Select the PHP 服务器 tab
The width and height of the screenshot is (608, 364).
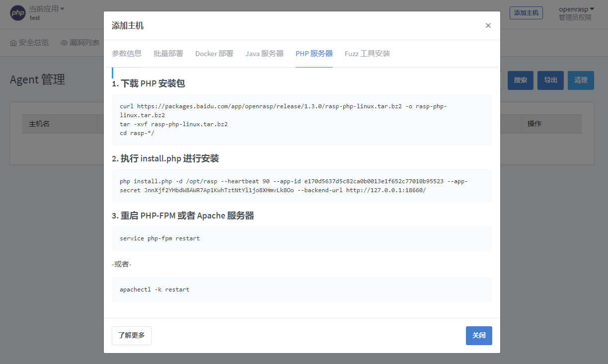[314, 54]
